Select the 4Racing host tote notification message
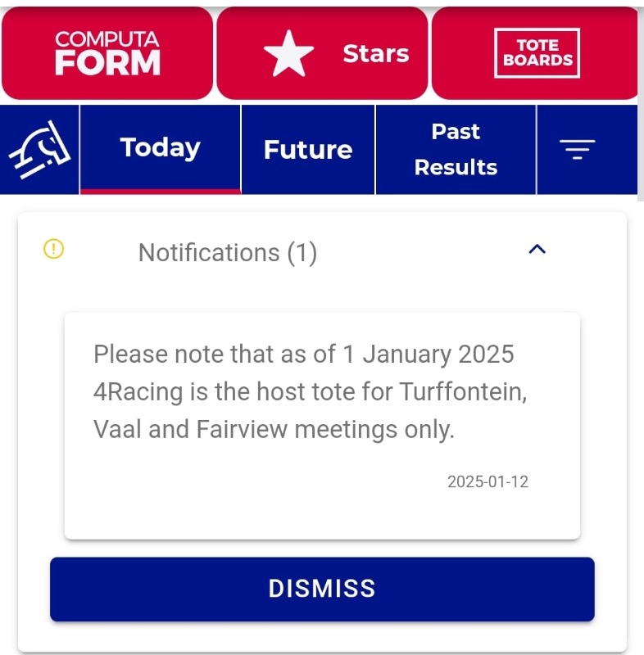 coord(310,392)
